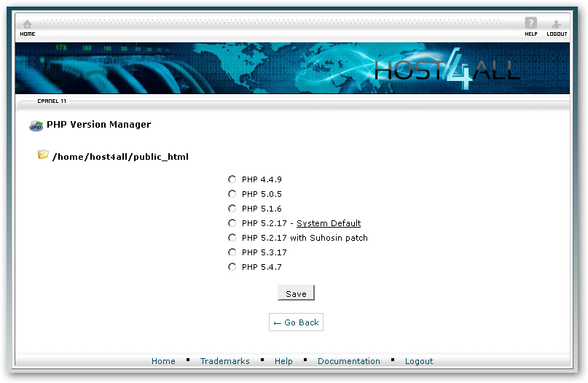Open the Documentation footer link
Screen dimensions: 588x383
pyautogui.click(x=348, y=361)
